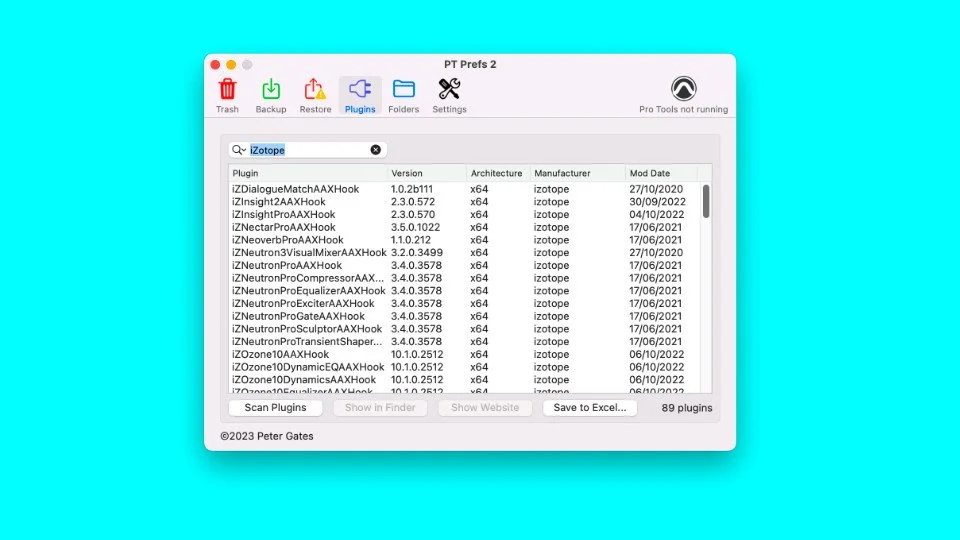Click version 3.5.0.1022 cell
Image resolution: width=960 pixels, height=540 pixels.
pyautogui.click(x=416, y=227)
